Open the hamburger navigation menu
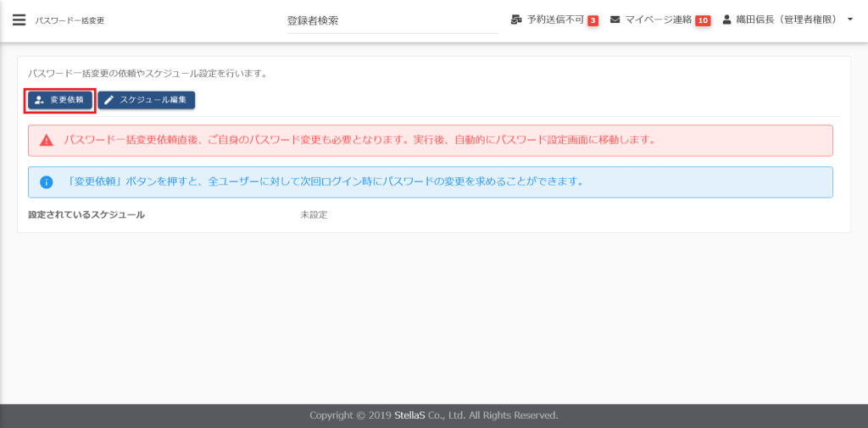The height and width of the screenshot is (428, 868). pos(19,20)
